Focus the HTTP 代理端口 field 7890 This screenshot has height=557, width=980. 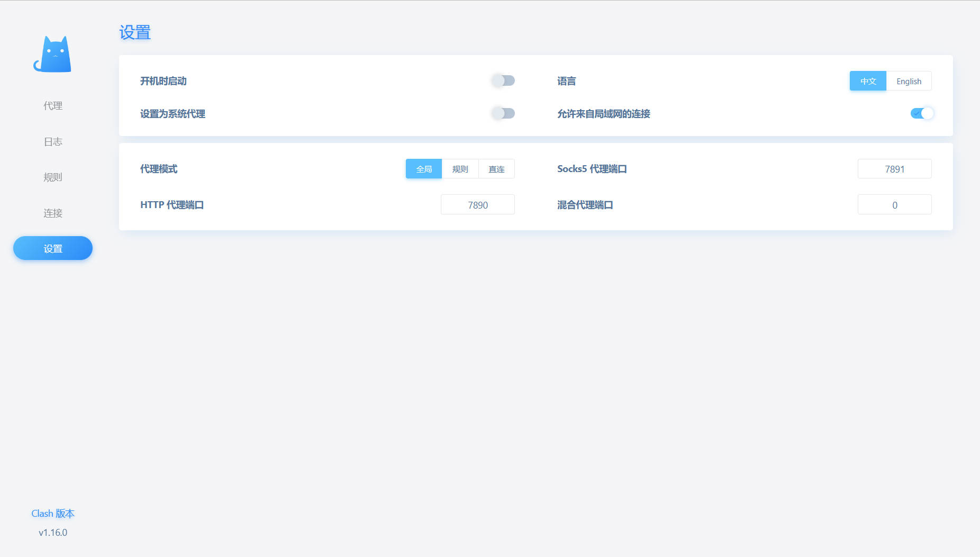[477, 205]
